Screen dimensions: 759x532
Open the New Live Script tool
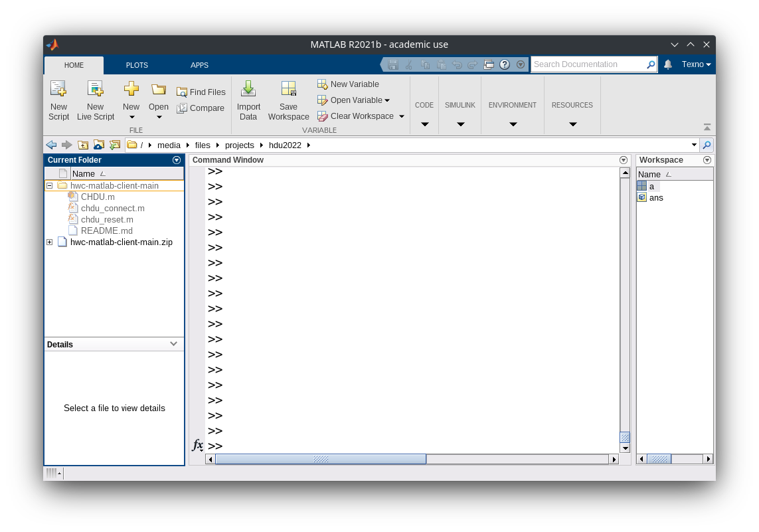click(96, 89)
